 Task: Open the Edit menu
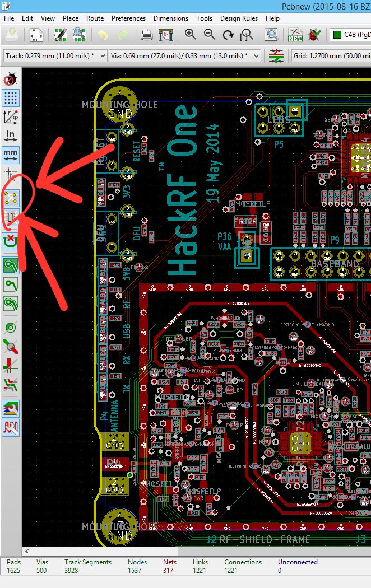pyautogui.click(x=27, y=18)
